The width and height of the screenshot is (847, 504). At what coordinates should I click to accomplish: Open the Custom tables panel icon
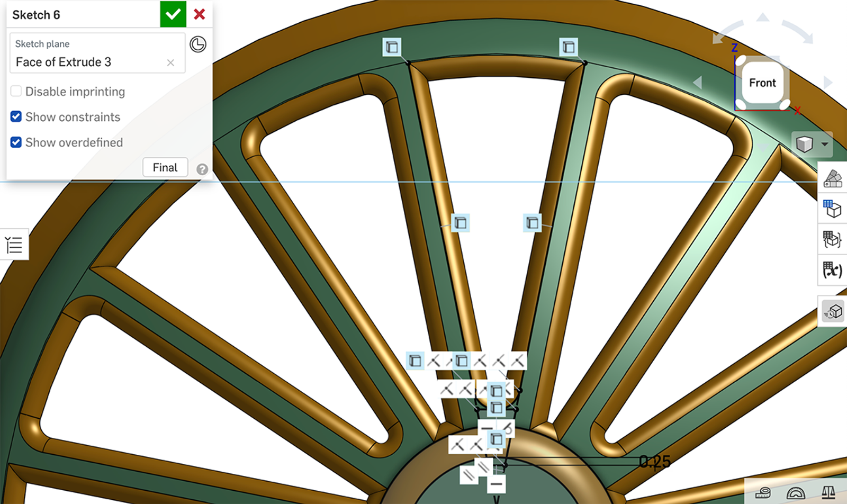(833, 239)
